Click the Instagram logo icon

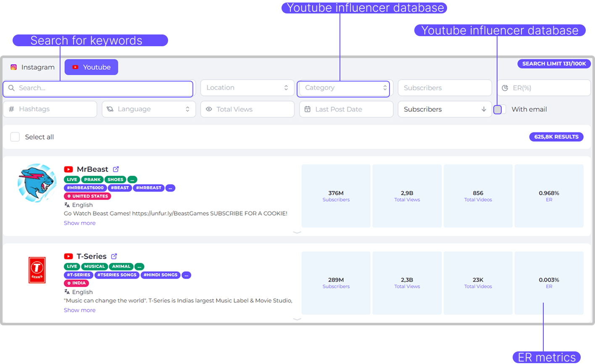tap(14, 67)
